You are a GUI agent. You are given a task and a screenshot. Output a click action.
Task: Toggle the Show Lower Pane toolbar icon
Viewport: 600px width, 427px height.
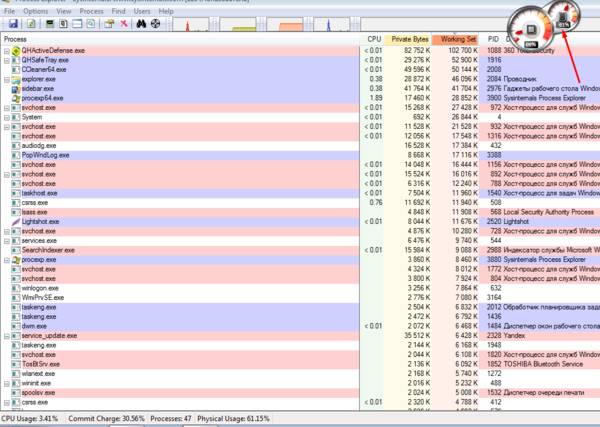77,24
